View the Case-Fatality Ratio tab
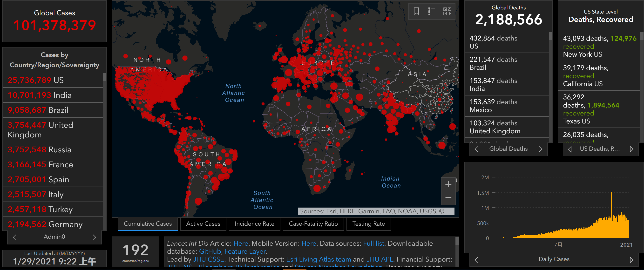This screenshot has height=270, width=644. point(313,224)
